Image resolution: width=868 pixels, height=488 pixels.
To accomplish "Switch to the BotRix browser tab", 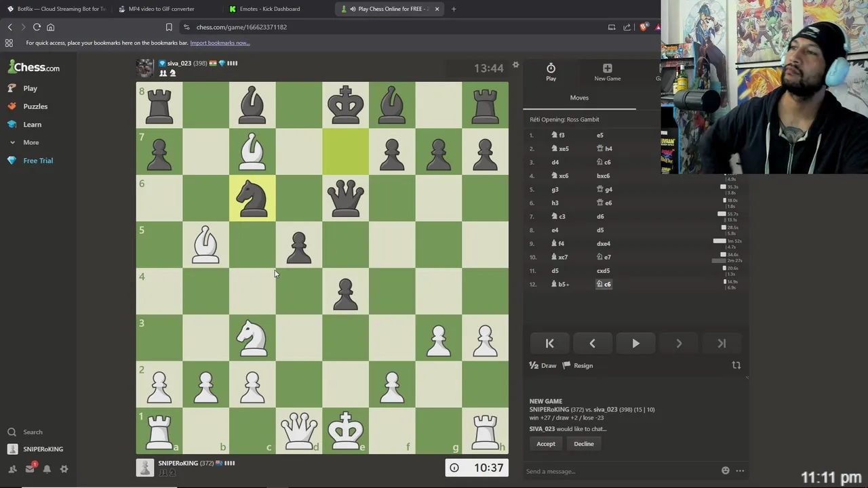I will [x=56, y=9].
